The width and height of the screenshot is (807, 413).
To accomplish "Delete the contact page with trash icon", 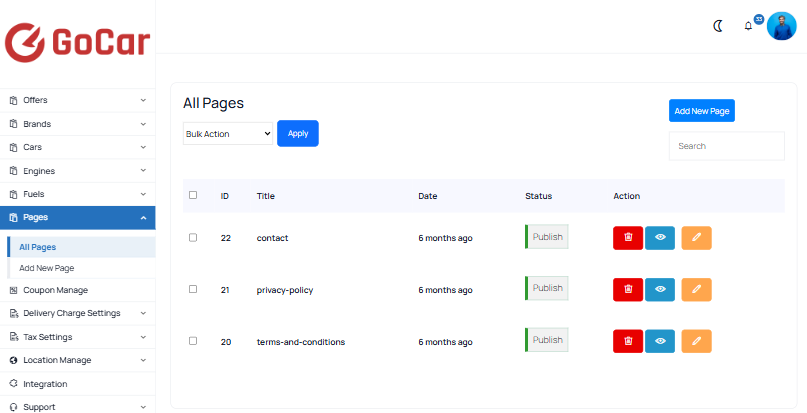I will (x=628, y=237).
